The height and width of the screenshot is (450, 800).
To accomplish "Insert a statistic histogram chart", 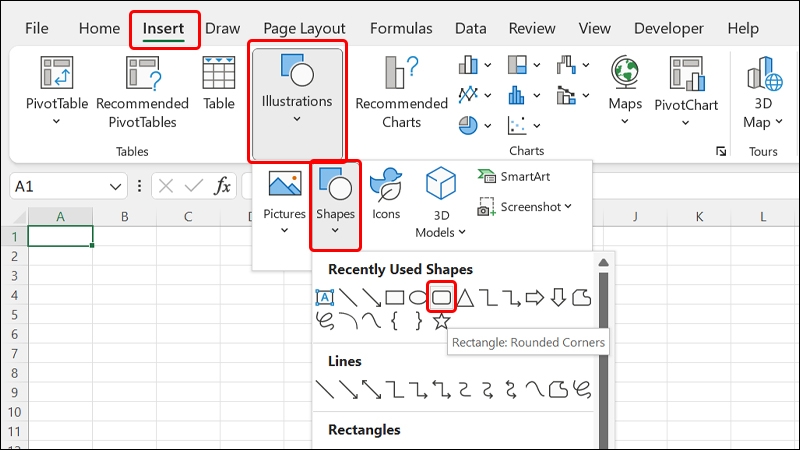I will coord(516,95).
